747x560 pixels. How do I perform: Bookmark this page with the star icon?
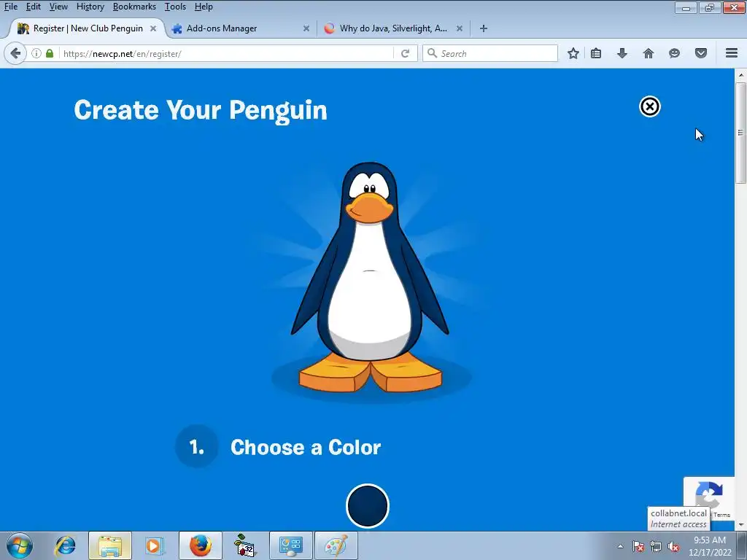click(573, 53)
